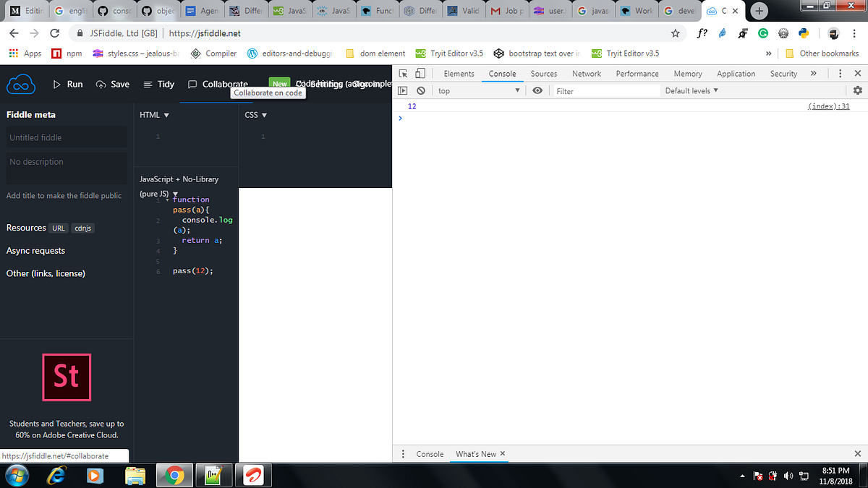Open the (index):31 source link
Screen dimensions: 868x488
click(x=828, y=106)
